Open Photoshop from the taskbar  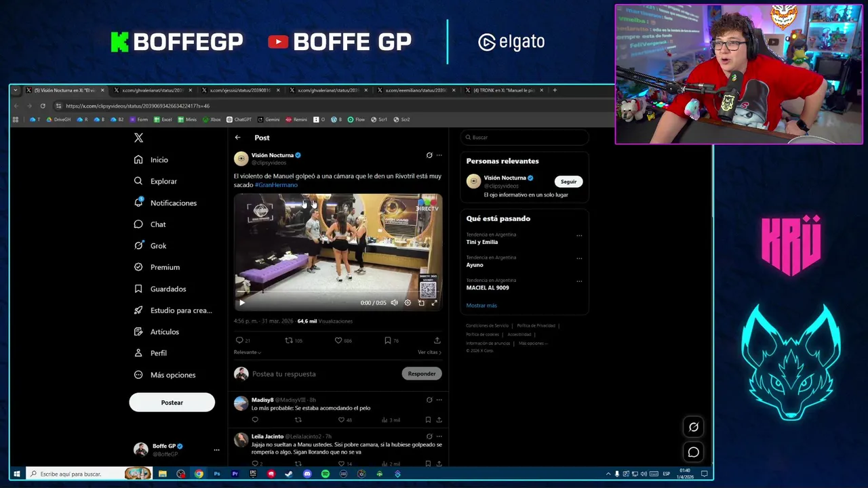coord(217,474)
